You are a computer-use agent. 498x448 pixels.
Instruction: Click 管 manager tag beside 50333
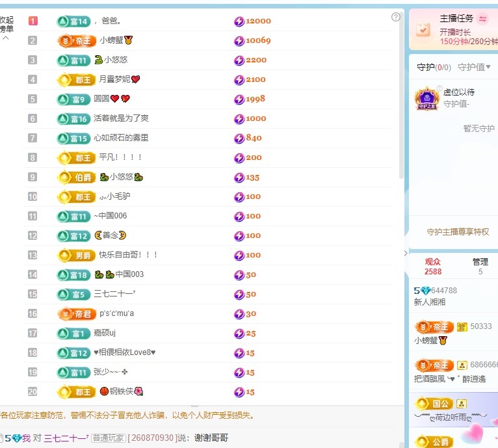tap(462, 327)
